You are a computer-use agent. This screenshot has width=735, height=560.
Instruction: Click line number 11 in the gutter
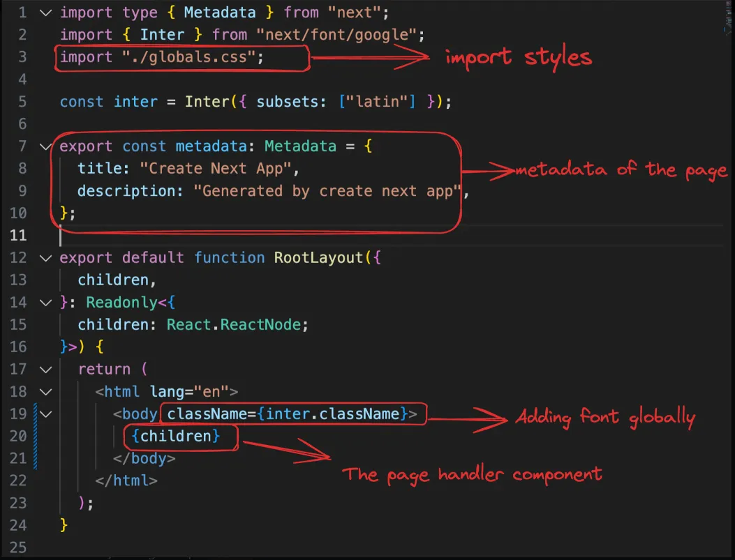tap(18, 236)
